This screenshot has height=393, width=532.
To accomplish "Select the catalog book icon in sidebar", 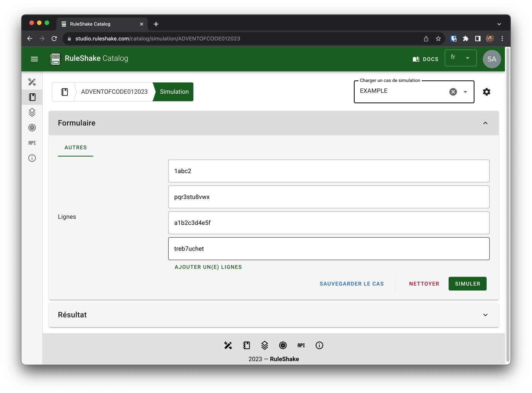I will tap(32, 97).
